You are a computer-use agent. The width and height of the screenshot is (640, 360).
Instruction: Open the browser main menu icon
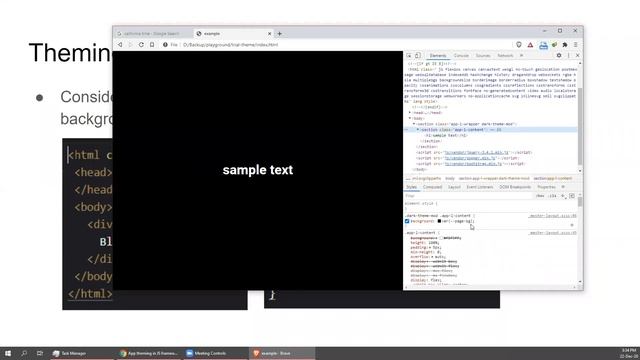(x=576, y=44)
